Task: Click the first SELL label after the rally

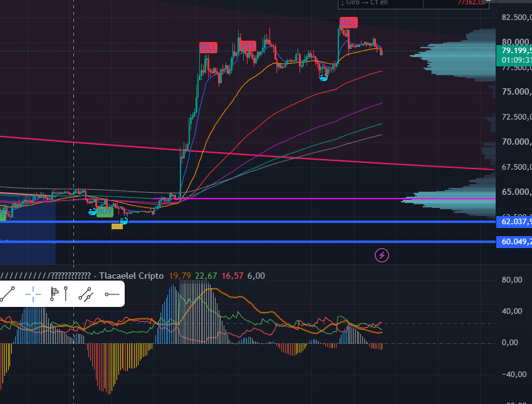Action: click(x=208, y=48)
